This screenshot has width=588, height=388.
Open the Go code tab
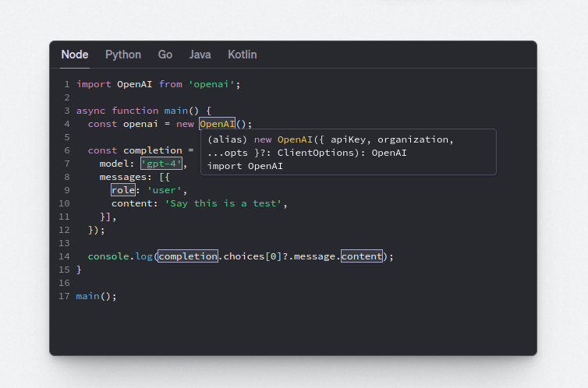click(x=165, y=55)
